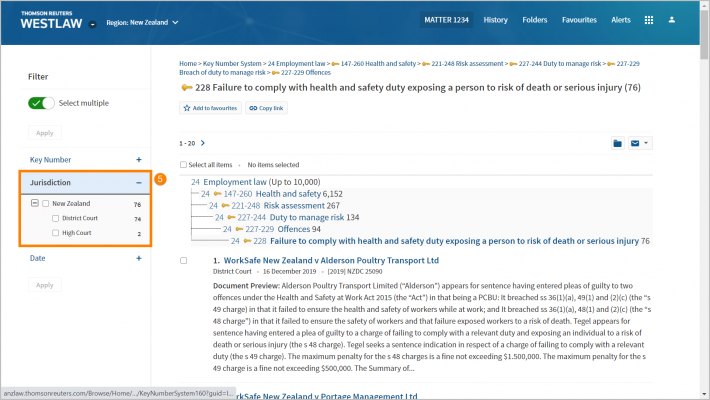
Task: Click 227-244 Duty to manage risk breadcrumb
Action: pyautogui.click(x=560, y=63)
